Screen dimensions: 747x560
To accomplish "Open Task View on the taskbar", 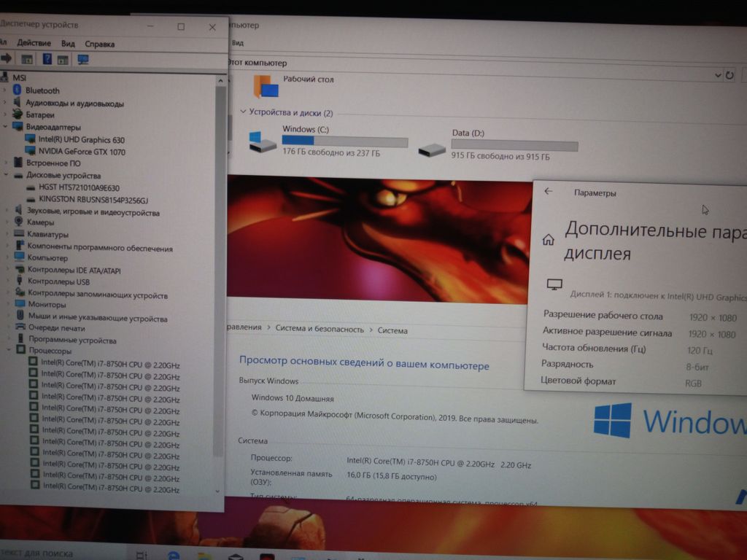I will click(142, 555).
